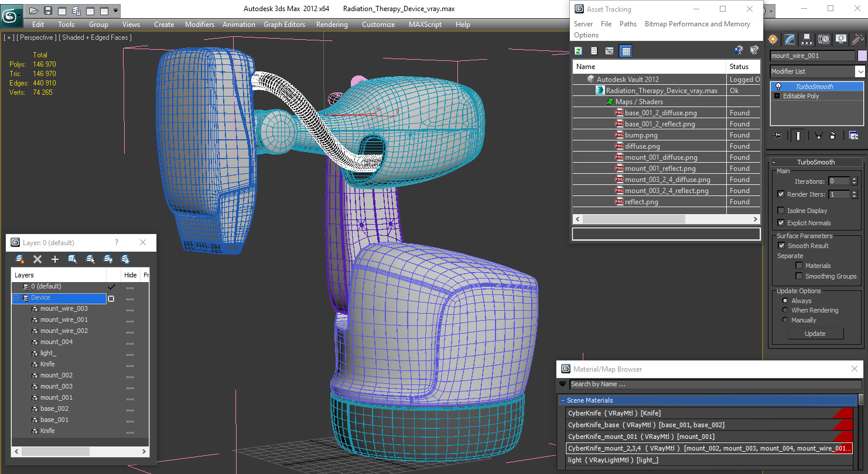Screen dimensions: 868x474
Task: Open the Graph Editors menu
Action: 284,25
